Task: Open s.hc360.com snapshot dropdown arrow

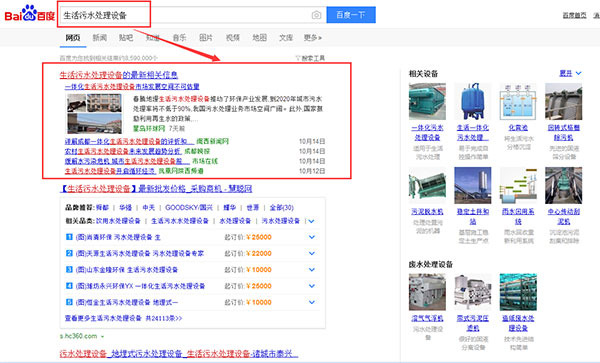Action: pyautogui.click(x=102, y=337)
